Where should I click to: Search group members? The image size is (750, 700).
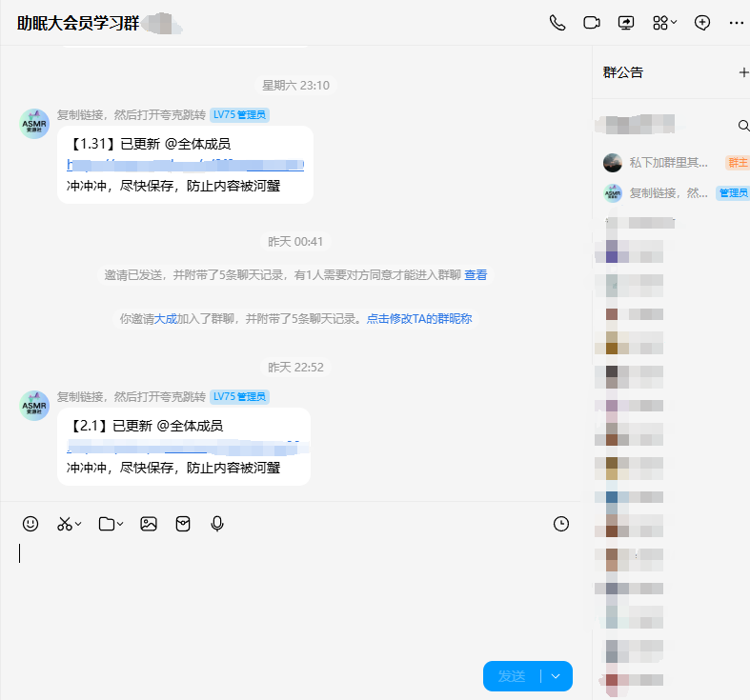[x=743, y=126]
